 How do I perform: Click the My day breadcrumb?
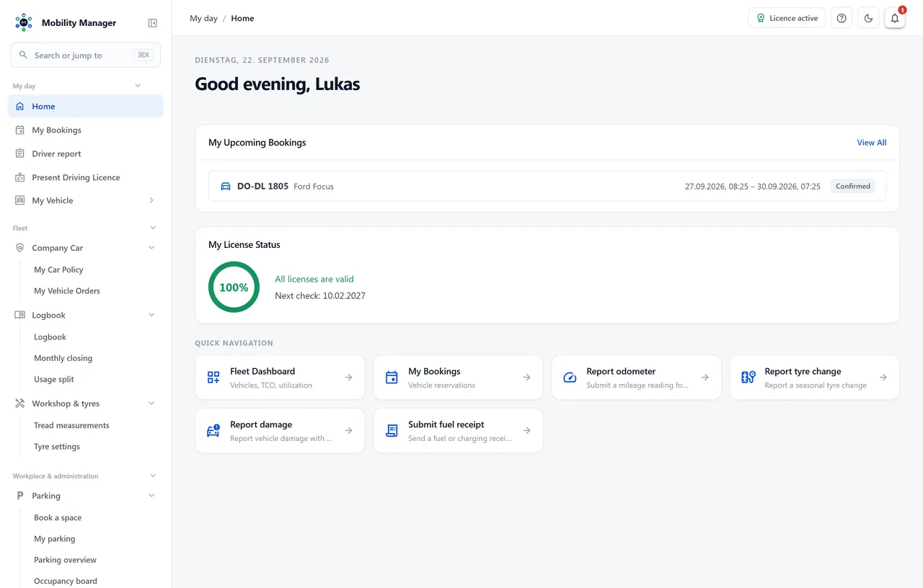coord(203,18)
